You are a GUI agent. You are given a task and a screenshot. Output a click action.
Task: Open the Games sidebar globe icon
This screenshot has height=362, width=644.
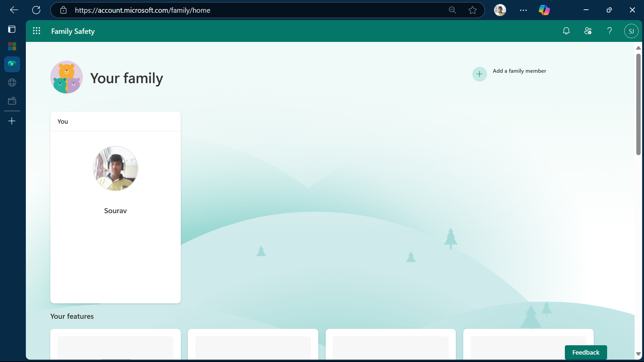coord(12,82)
